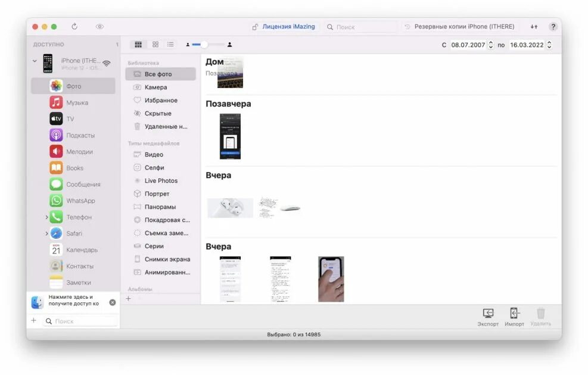Select Избранное favorites
The height and width of the screenshot is (375, 588).
coord(160,101)
